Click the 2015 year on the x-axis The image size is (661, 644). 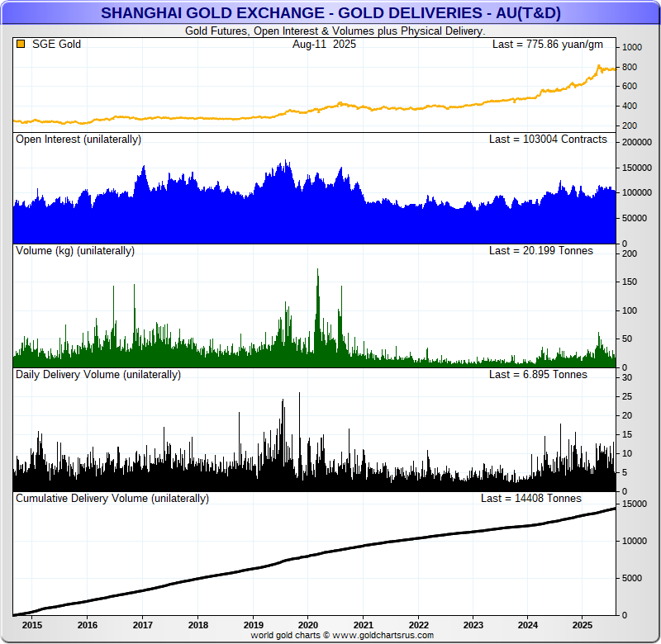click(x=32, y=625)
